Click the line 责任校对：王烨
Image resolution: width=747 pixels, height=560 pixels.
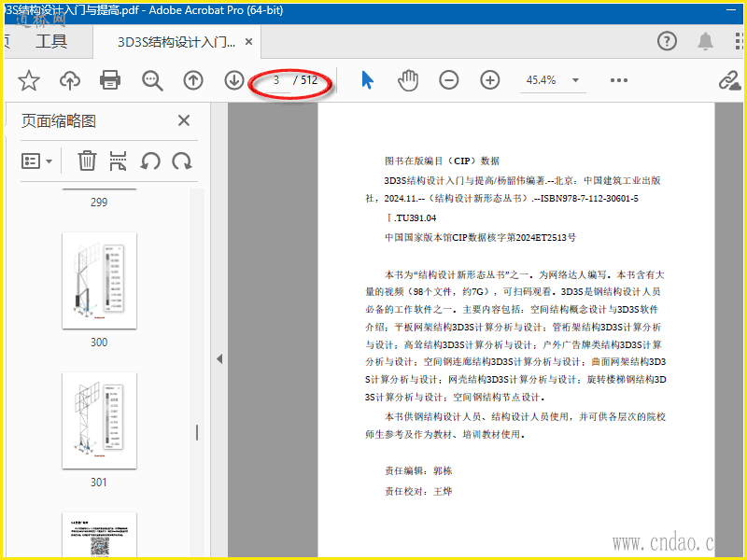pos(418,492)
